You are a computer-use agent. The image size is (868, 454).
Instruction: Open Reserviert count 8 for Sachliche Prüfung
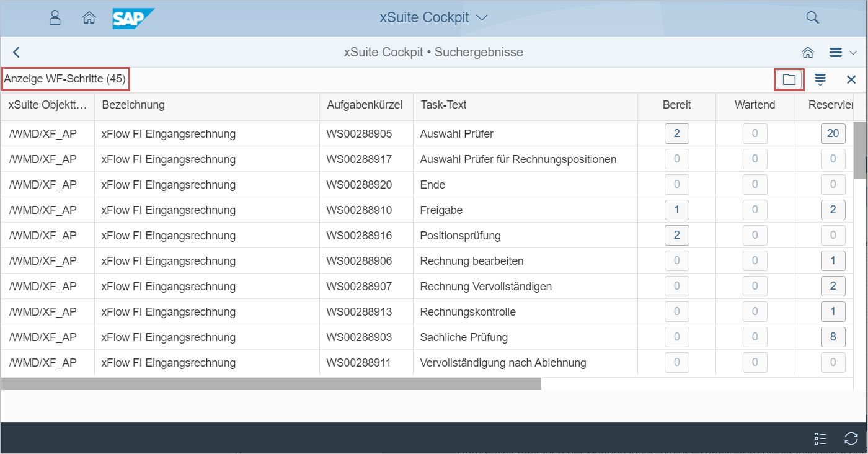pyautogui.click(x=833, y=337)
